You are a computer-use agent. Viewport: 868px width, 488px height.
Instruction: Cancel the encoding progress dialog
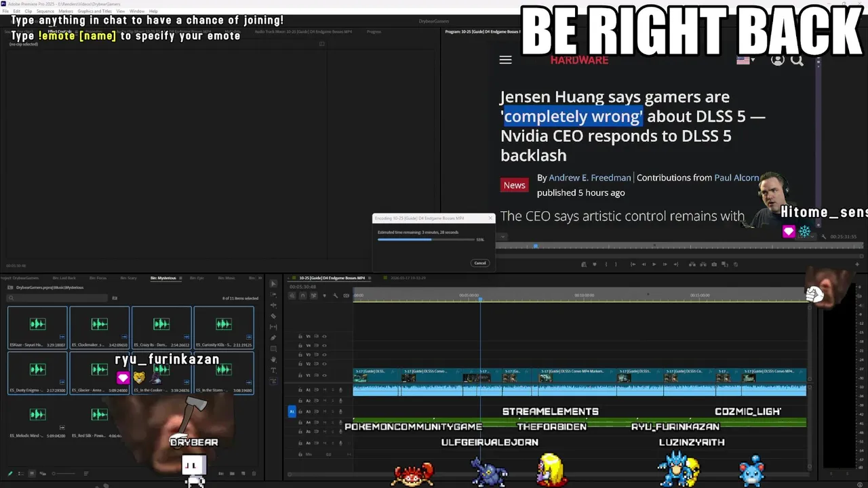pos(480,263)
